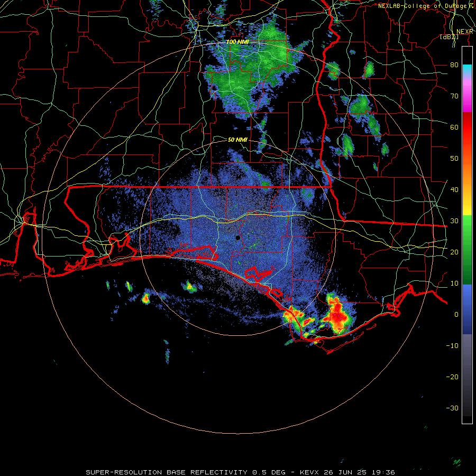The width and height of the screenshot is (476, 476).
Task: Click the 30 value on dBZ scale
Action: [x=454, y=221]
